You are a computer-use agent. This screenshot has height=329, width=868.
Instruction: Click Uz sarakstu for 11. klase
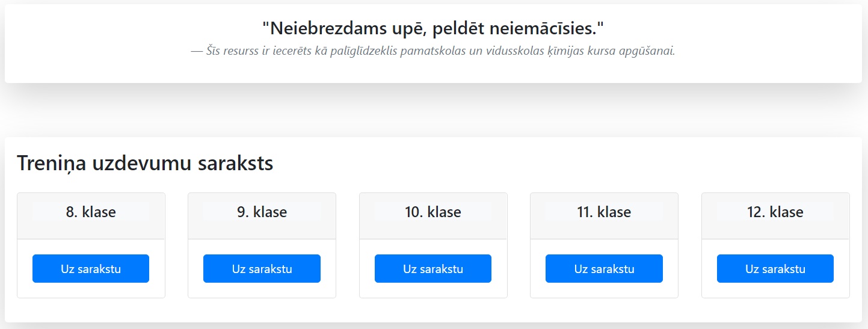[604, 268]
